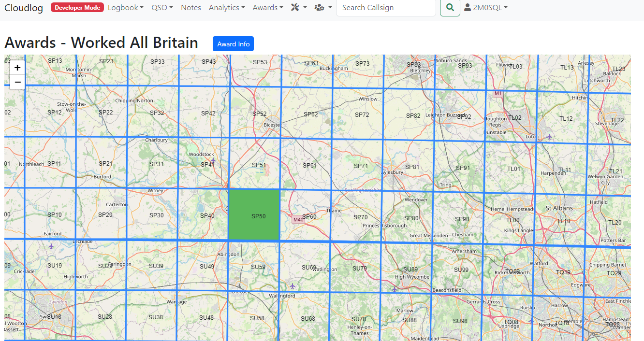The image size is (644, 341).
Task: Click the Buckingham map label
Action: coord(334,69)
